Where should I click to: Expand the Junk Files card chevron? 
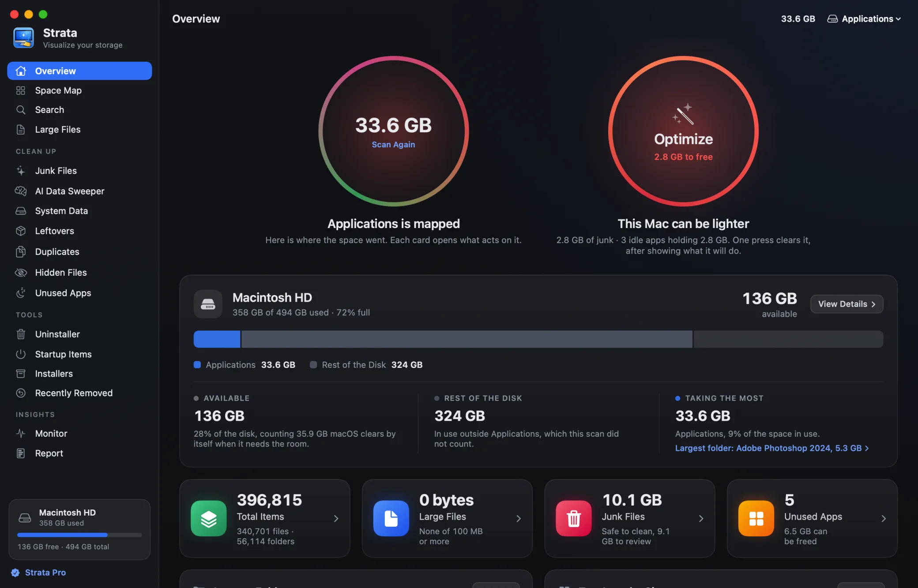[x=701, y=519]
